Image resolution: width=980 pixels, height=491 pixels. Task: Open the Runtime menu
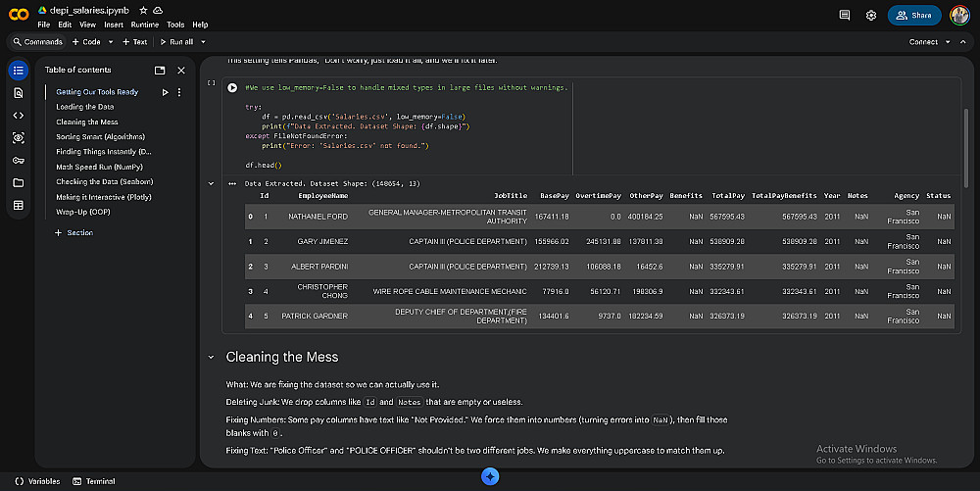(145, 24)
